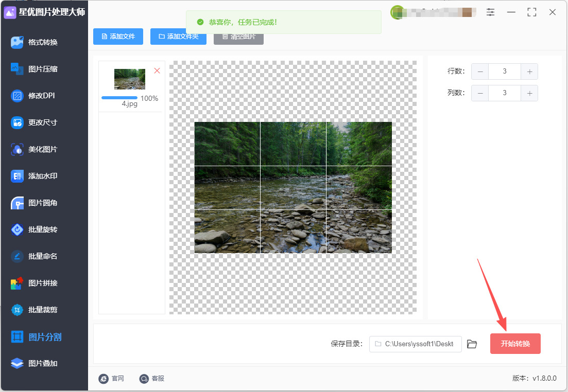The image size is (568, 392).
Task: Browse save directory with folder icon
Action: pos(472,344)
